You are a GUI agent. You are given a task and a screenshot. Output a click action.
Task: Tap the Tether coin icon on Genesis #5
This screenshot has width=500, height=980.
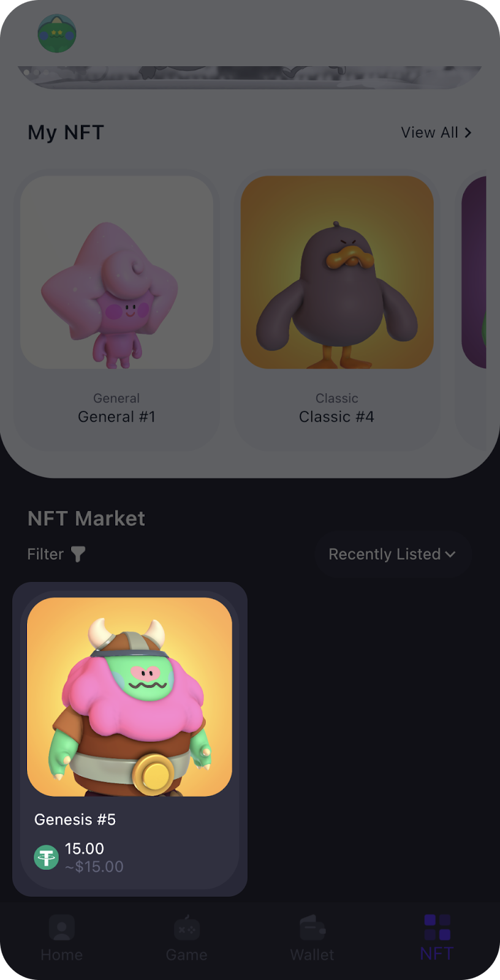coord(46,858)
